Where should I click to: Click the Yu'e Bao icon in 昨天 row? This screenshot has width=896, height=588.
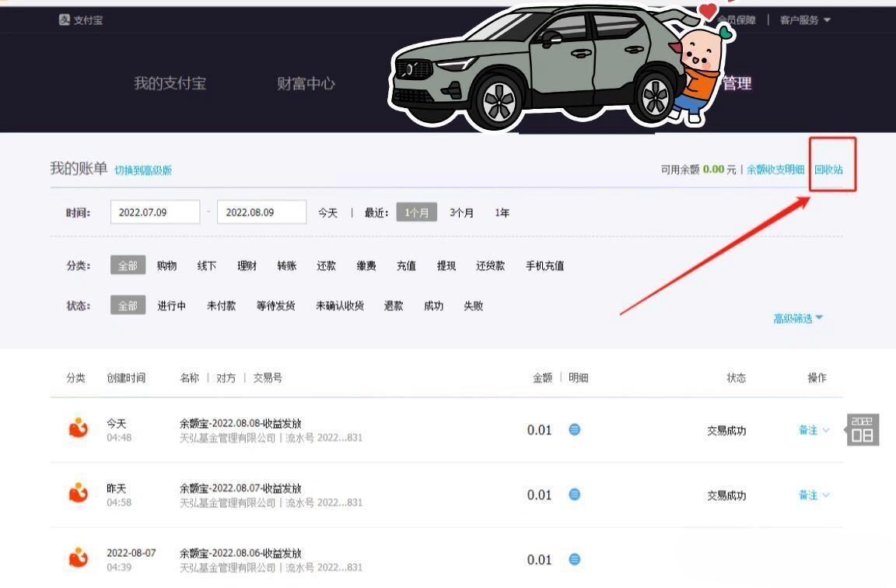tap(79, 492)
